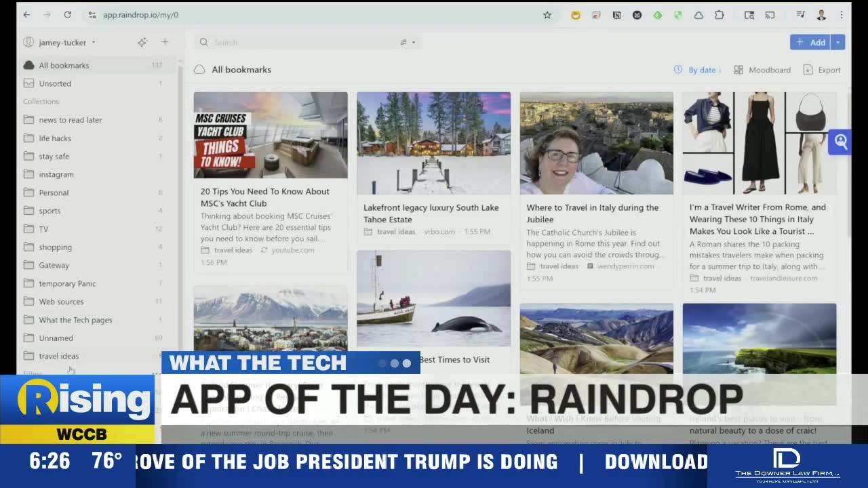This screenshot has height=488, width=868.
Task: Click the sparkle AI icon in the sidebar header
Action: pos(142,42)
